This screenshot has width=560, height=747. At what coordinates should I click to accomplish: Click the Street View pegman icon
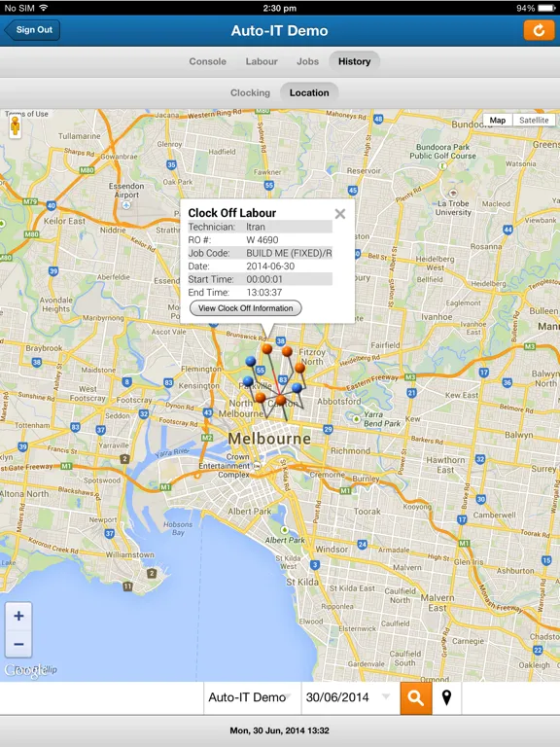point(16,126)
